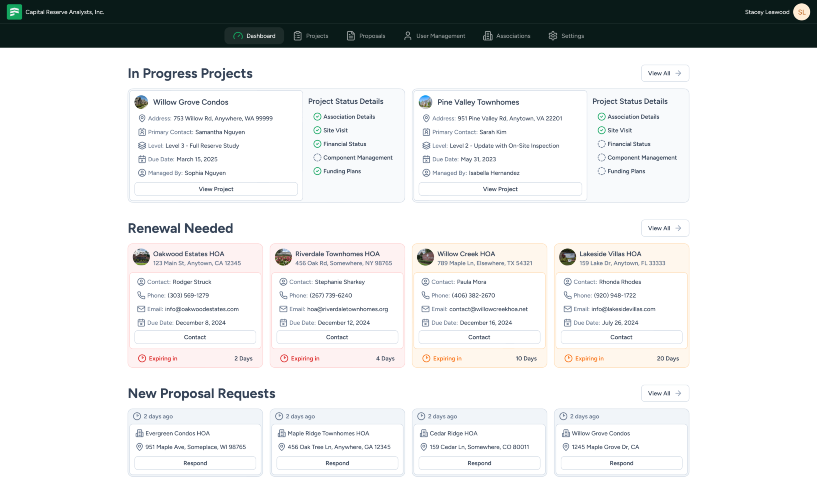Click the Lakeside Villas HOA thumbnail
Viewport: 817px width, 500px height.
click(567, 257)
